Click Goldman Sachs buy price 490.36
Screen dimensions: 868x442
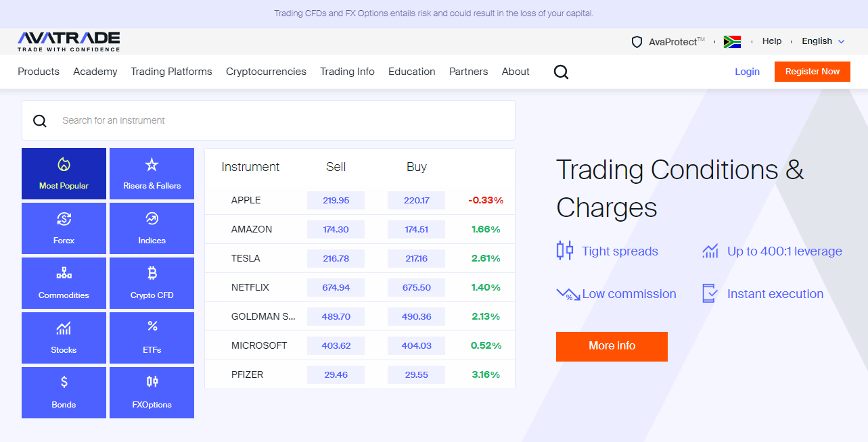tap(417, 316)
